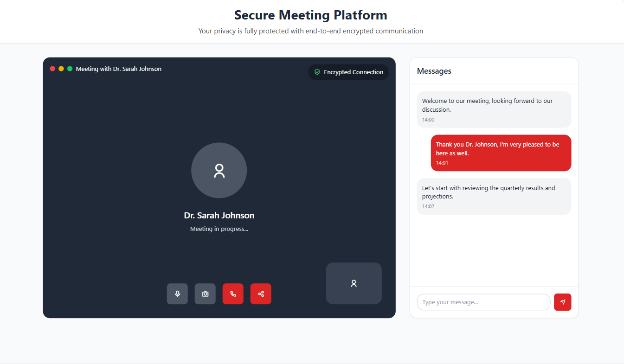Mute the microphone in the call controls

pyautogui.click(x=177, y=294)
